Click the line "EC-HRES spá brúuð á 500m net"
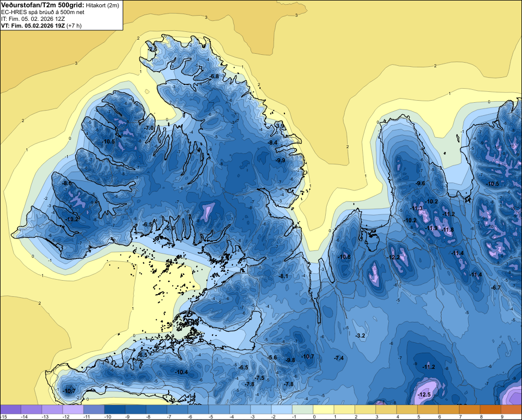This screenshot has height=420, width=522. point(43,13)
